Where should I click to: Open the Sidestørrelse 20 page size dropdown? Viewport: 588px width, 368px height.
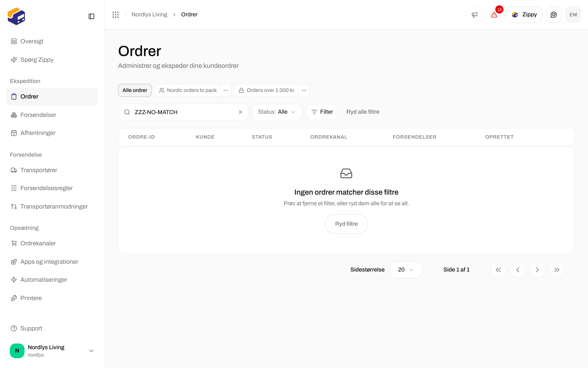pyautogui.click(x=406, y=270)
